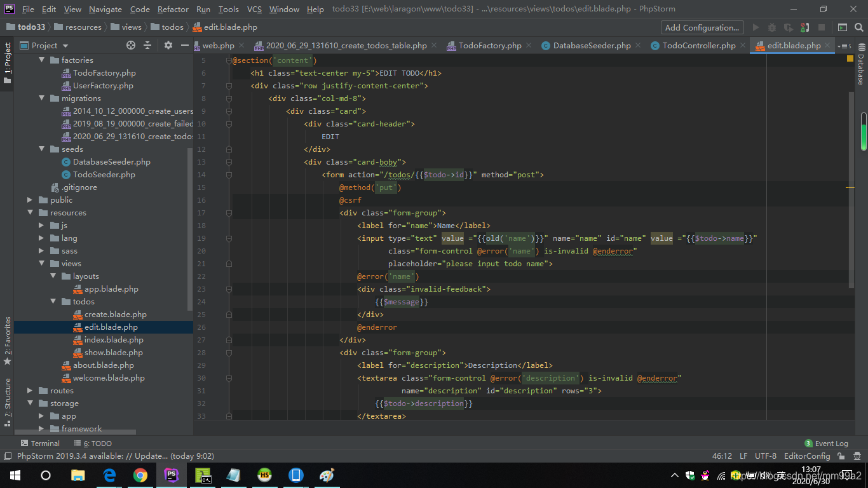Click the Debug bug icon in toolbar
Screen dimensions: 868x488
(x=772, y=27)
